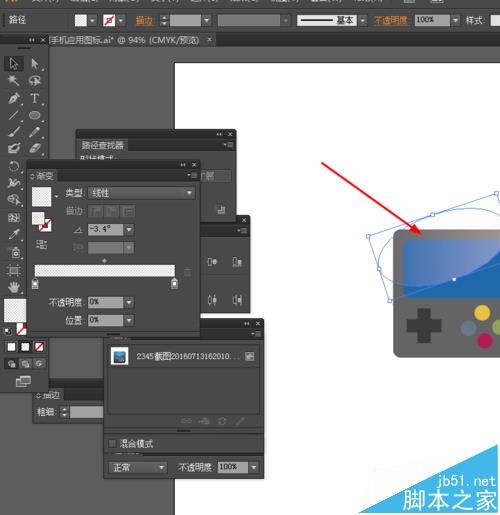Screen dimensions: 500x515
Task: Select the Lasso tool
Action: click(35, 80)
